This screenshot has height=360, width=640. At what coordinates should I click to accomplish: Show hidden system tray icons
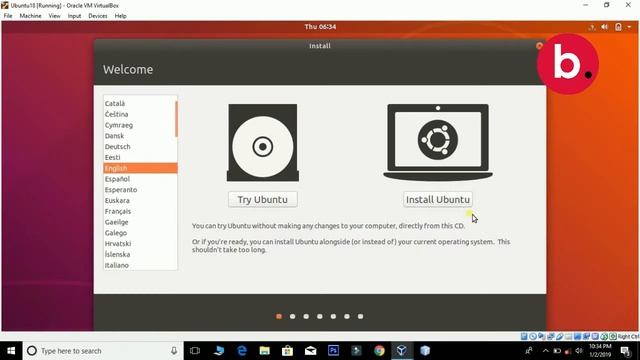[x=546, y=351]
